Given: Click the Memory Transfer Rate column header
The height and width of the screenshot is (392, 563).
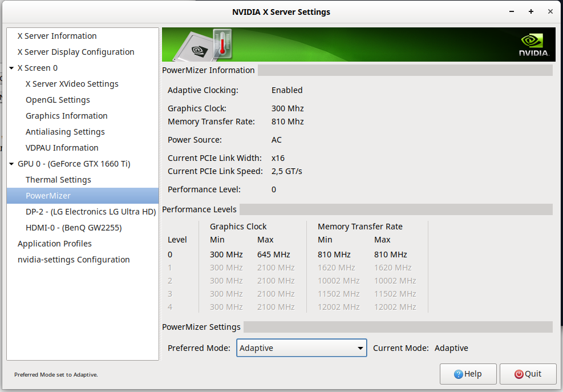Looking at the screenshot, I should click(360, 227).
